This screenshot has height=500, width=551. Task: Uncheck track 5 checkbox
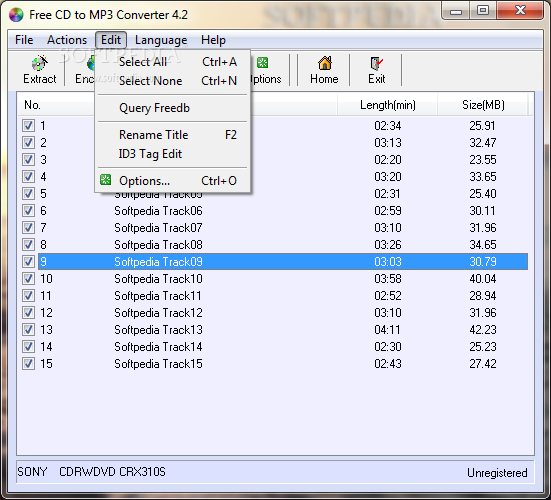28,194
